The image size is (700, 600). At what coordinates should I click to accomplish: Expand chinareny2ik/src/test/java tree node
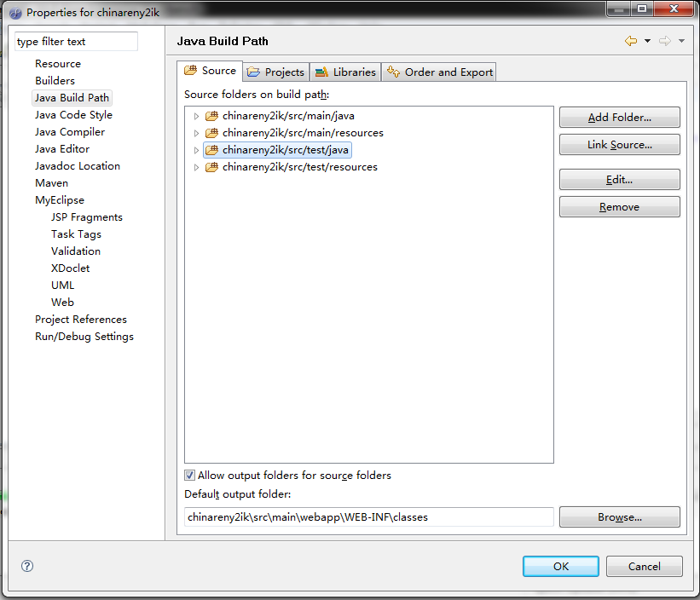pos(196,150)
